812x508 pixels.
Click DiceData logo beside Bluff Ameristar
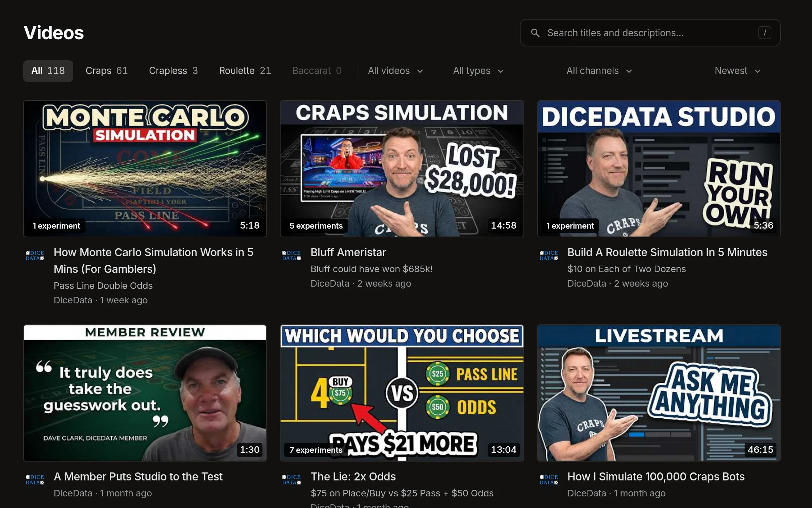292,255
